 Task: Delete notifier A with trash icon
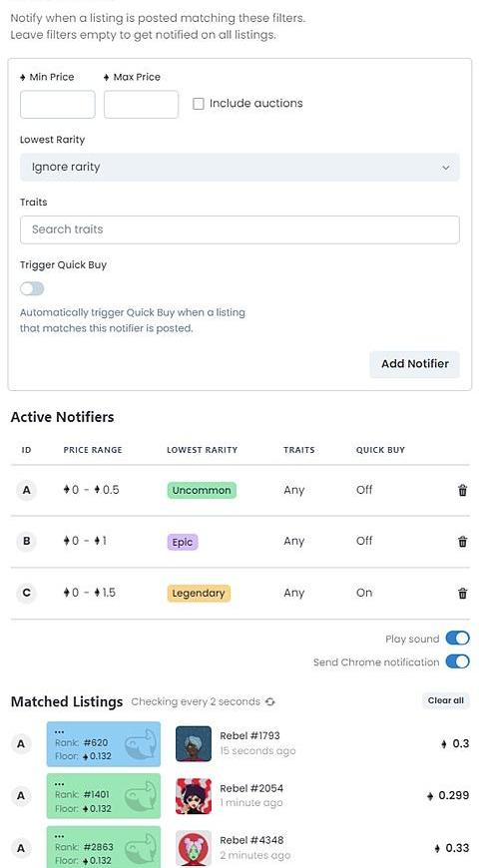pos(462,490)
